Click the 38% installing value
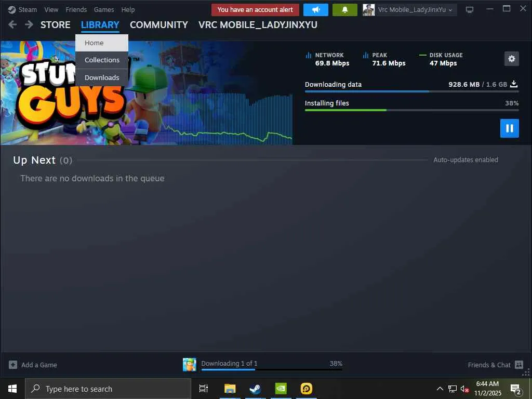The image size is (532, 399). [x=512, y=103]
